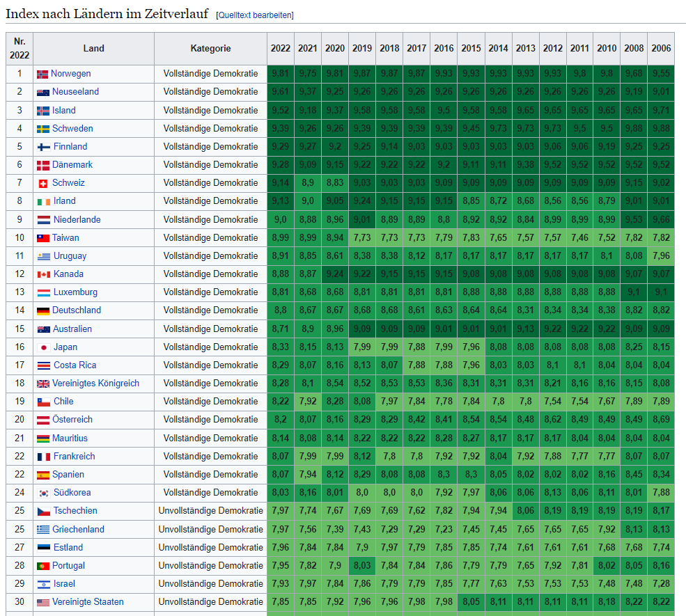The width and height of the screenshot is (686, 616).
Task: Click the Estonia flag icon
Action: 44,548
